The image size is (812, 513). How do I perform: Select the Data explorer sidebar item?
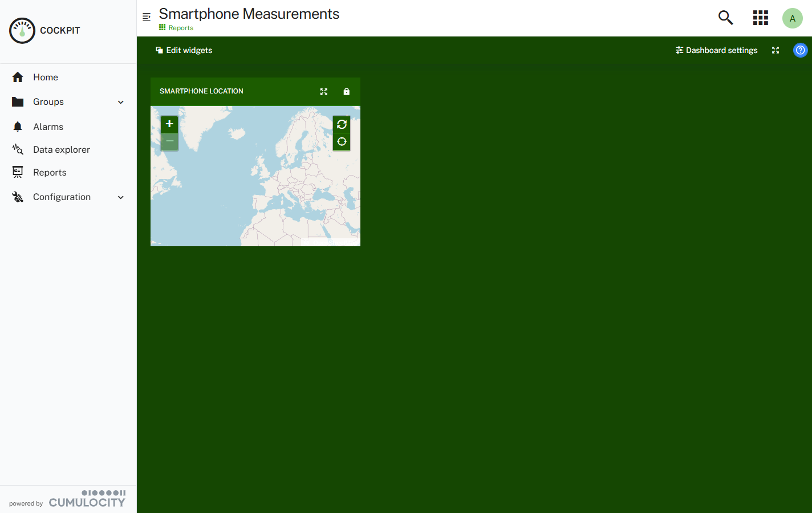pos(62,149)
